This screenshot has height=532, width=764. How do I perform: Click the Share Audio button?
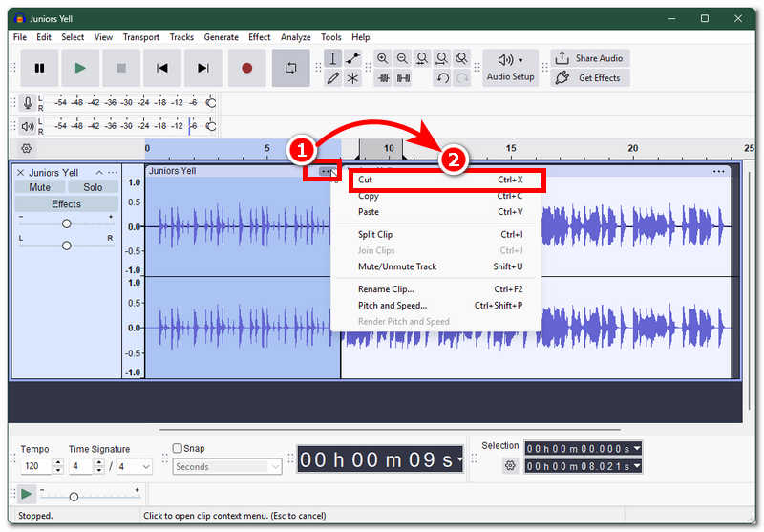coord(589,58)
